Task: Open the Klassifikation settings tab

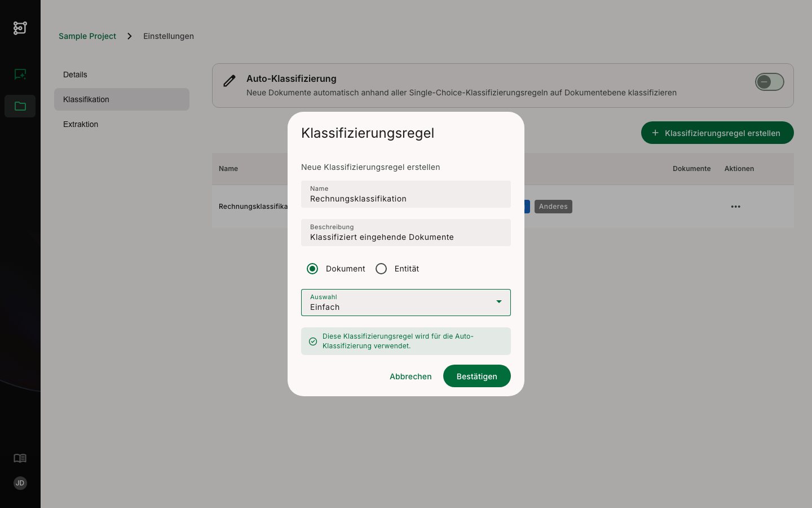Action: click(122, 99)
